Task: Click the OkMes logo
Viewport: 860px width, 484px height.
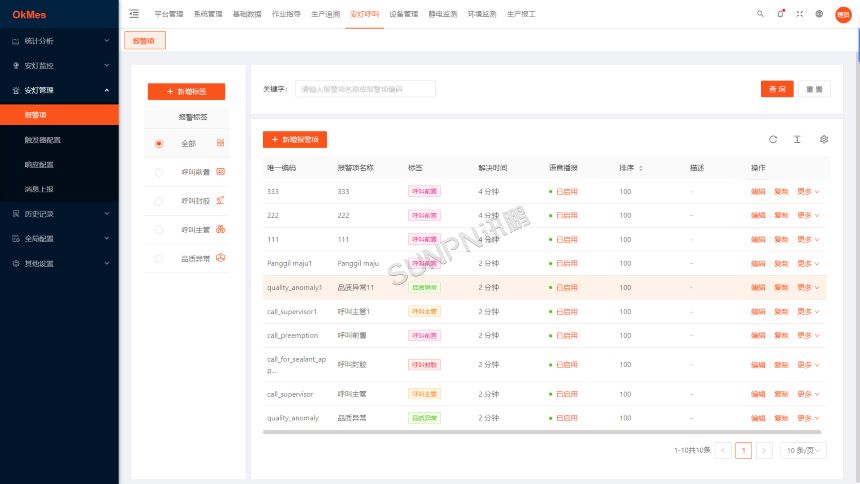Action: (29, 15)
